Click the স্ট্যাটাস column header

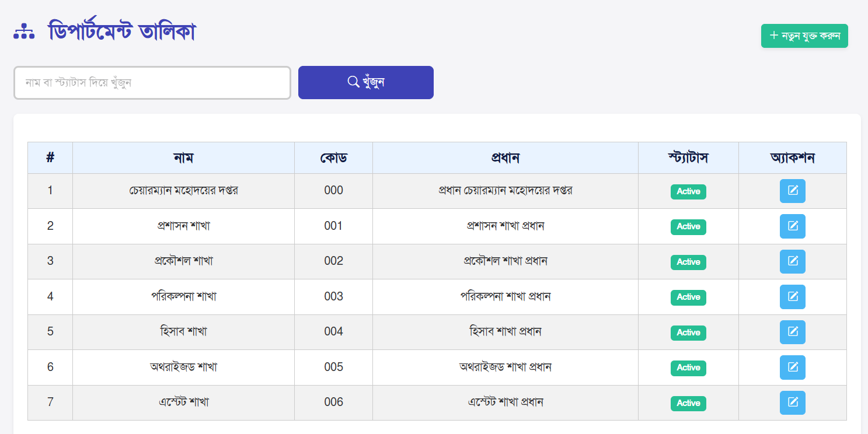point(688,157)
